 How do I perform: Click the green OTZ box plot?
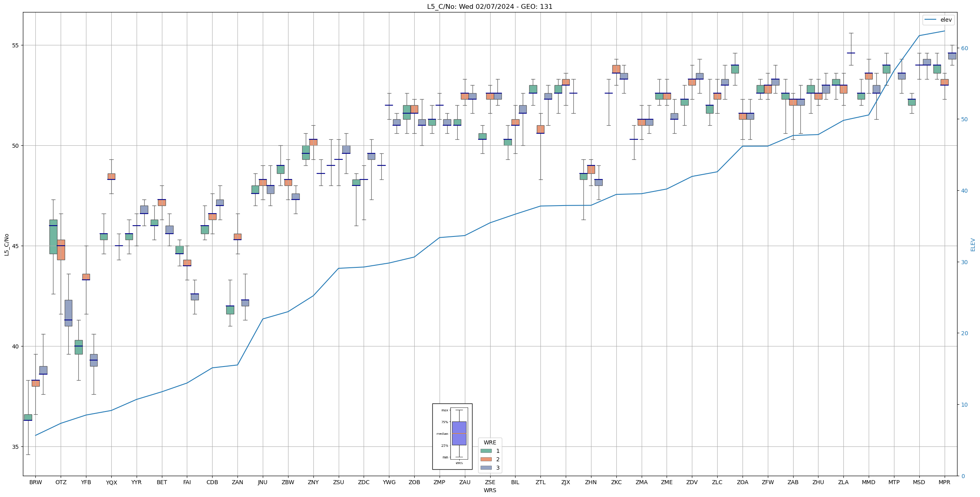tap(53, 237)
